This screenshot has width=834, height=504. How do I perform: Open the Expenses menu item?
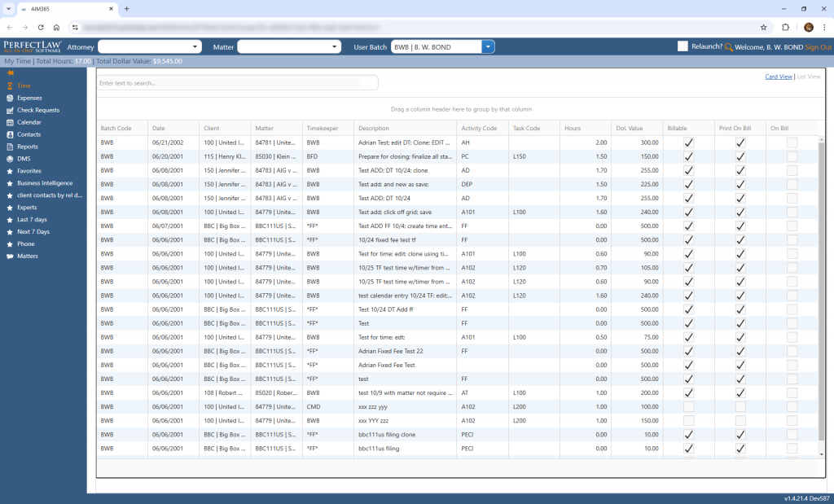point(29,98)
